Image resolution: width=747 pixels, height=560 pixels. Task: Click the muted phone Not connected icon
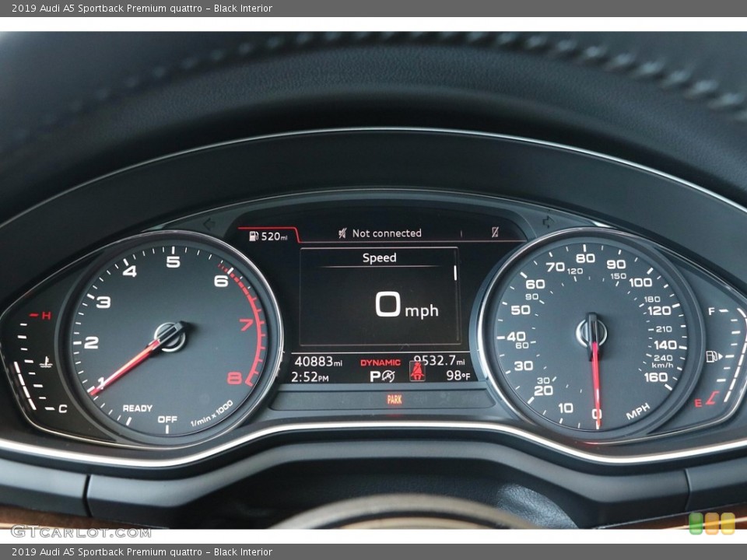(x=342, y=233)
